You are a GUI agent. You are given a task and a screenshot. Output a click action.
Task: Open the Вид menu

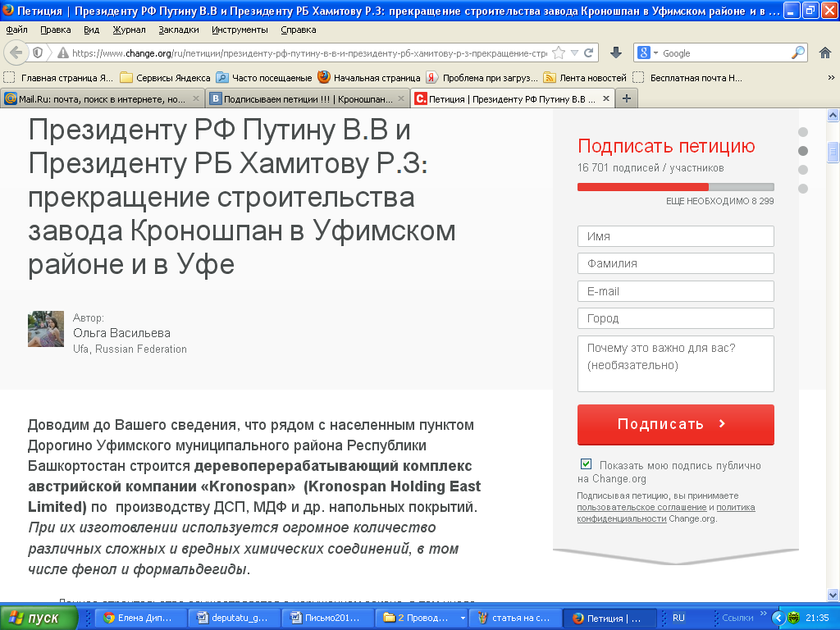(x=92, y=30)
